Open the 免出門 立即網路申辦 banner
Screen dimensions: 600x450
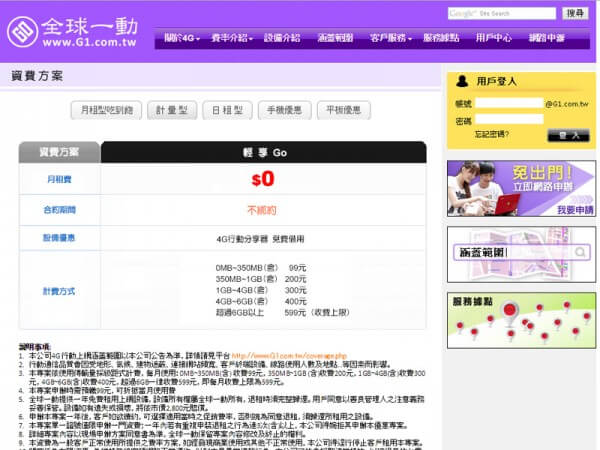coord(521,189)
